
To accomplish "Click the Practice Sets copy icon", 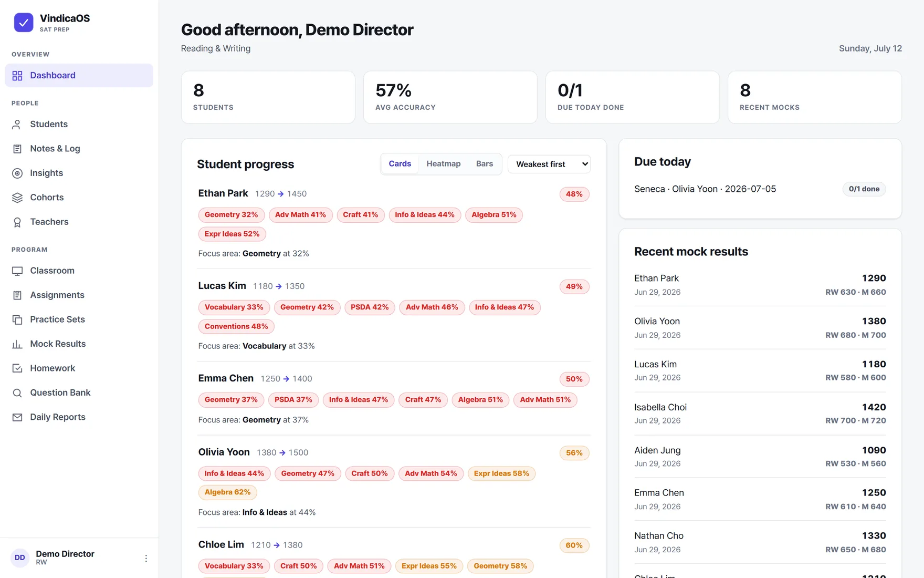I will tap(17, 319).
